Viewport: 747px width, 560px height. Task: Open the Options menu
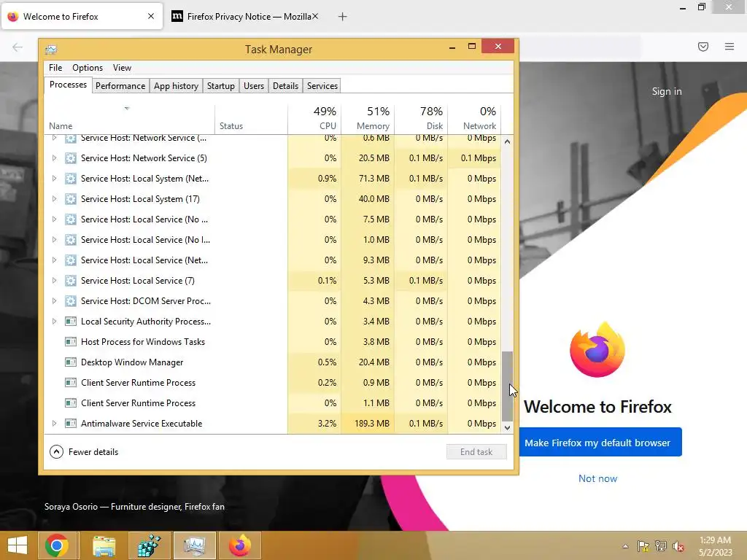(x=88, y=68)
